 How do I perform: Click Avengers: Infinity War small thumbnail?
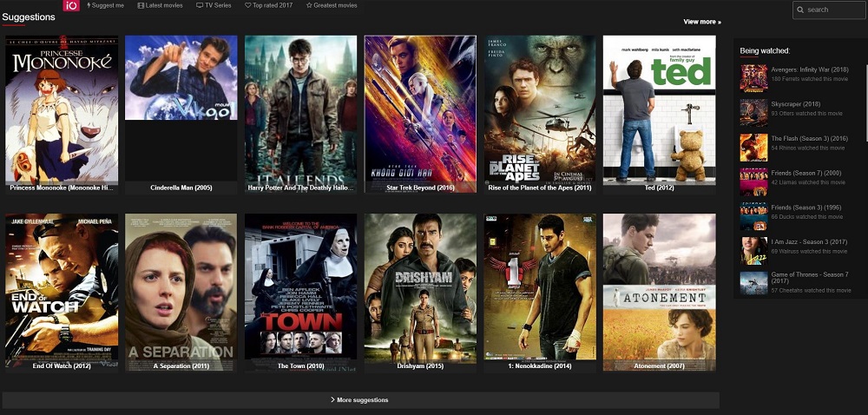(x=753, y=77)
